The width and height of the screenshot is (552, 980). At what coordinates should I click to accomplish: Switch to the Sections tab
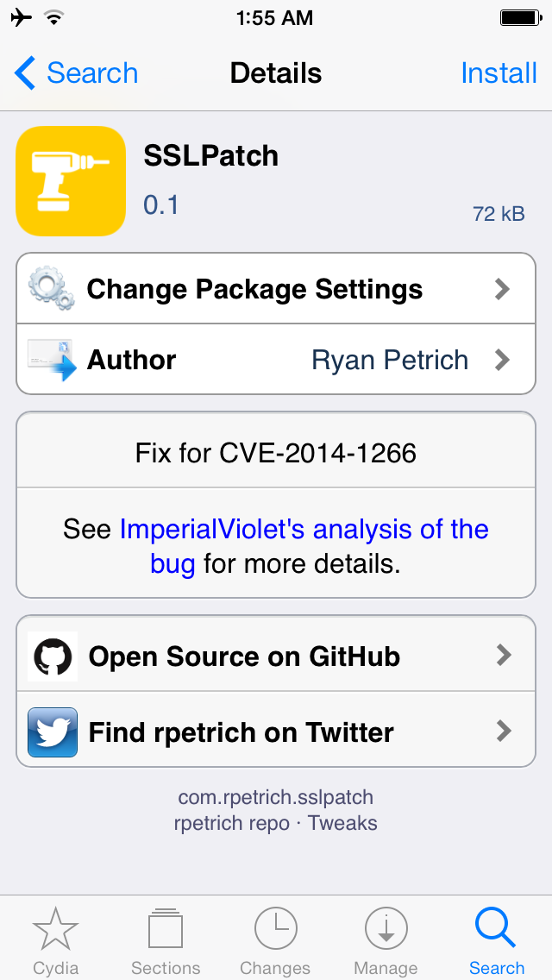click(166, 941)
